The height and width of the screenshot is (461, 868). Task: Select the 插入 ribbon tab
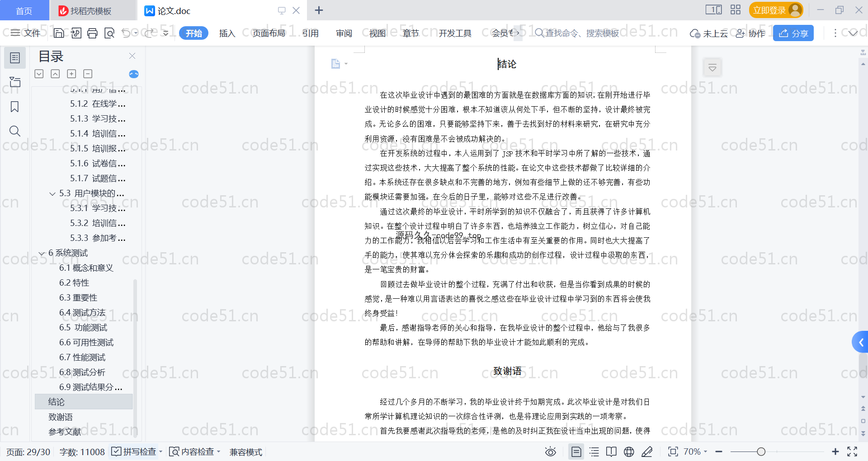[x=227, y=33]
